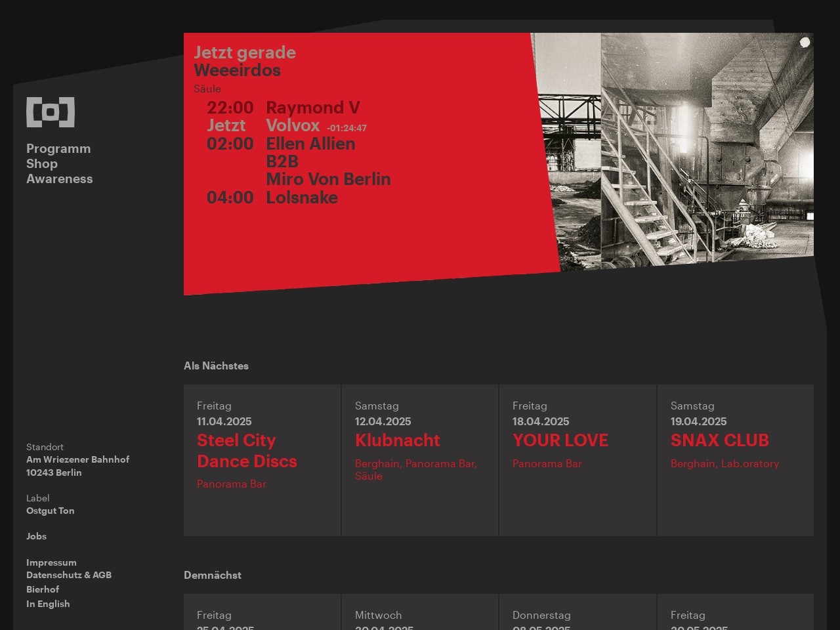The width and height of the screenshot is (840, 630).
Task: Select Lolsnake at 04:00
Action: click(x=302, y=198)
